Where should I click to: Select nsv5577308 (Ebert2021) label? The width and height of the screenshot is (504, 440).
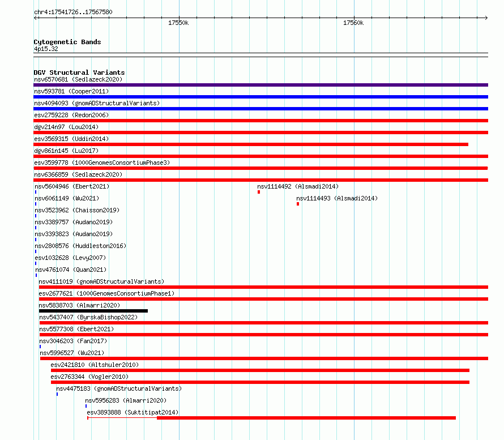tap(76, 329)
